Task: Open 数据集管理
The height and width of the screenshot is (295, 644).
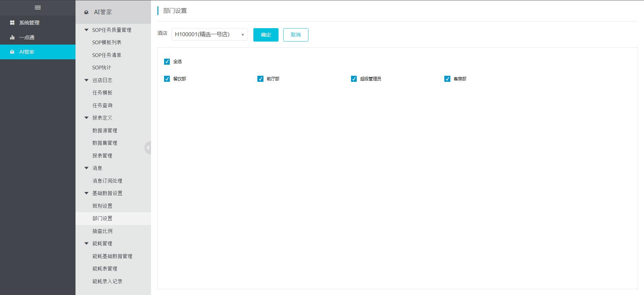Action: (105, 143)
